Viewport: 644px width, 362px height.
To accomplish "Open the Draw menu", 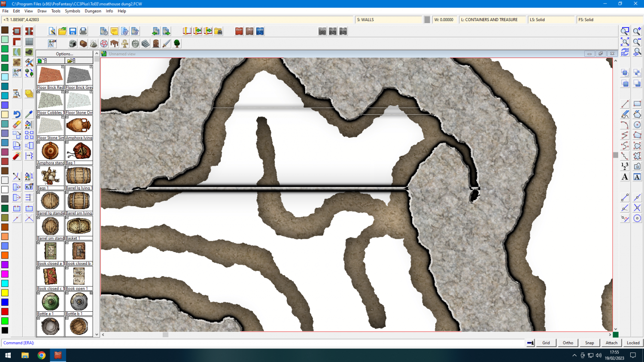I will tap(42, 11).
